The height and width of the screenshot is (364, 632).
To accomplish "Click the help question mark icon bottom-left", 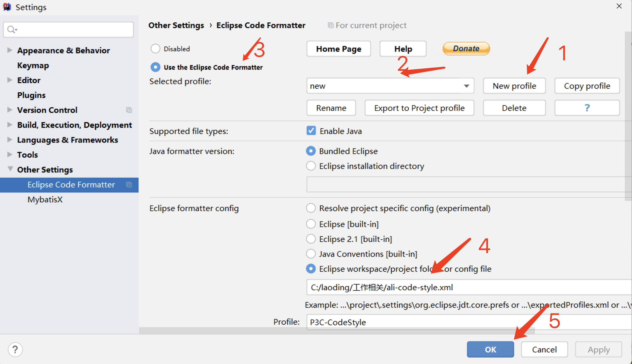I will click(x=15, y=349).
